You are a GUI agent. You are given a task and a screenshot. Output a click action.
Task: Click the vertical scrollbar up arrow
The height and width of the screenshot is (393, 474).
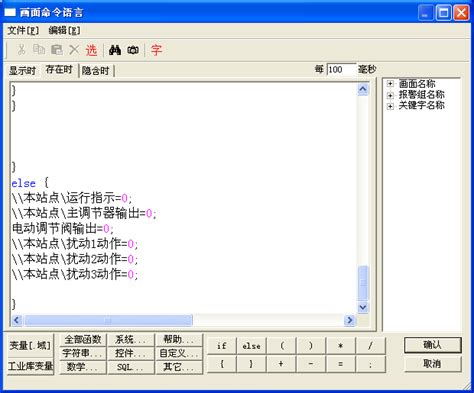[x=363, y=89]
